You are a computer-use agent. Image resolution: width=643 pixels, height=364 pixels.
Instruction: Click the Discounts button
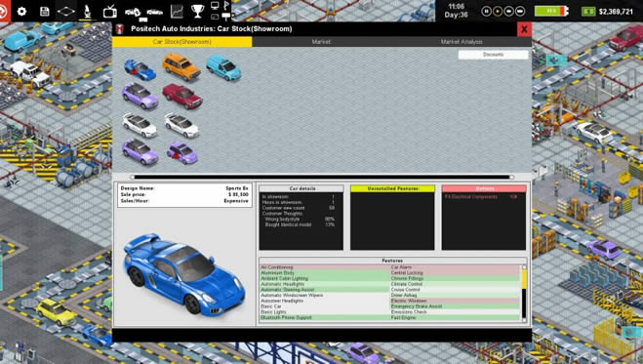tap(493, 55)
